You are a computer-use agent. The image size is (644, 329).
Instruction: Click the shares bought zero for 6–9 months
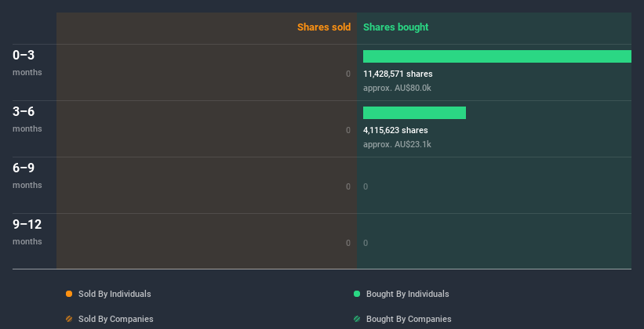[x=366, y=186]
